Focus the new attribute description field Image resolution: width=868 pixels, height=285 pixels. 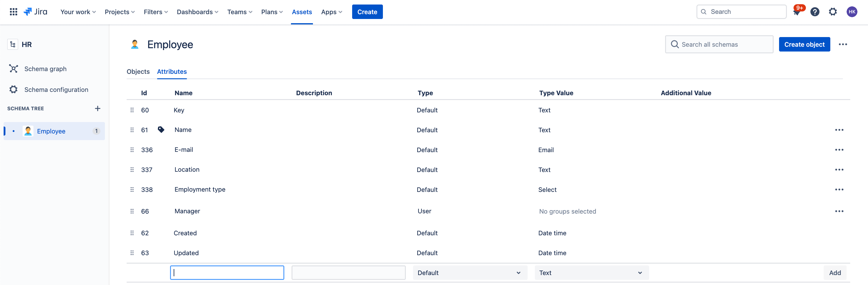(x=349, y=273)
